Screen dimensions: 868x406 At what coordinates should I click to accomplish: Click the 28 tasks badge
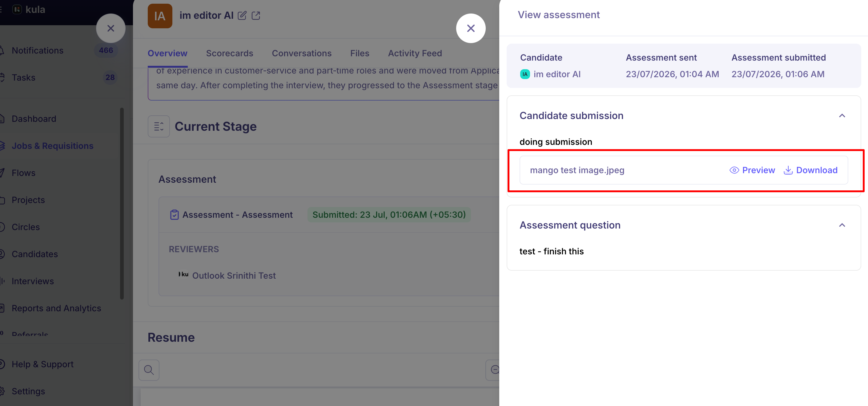click(110, 78)
